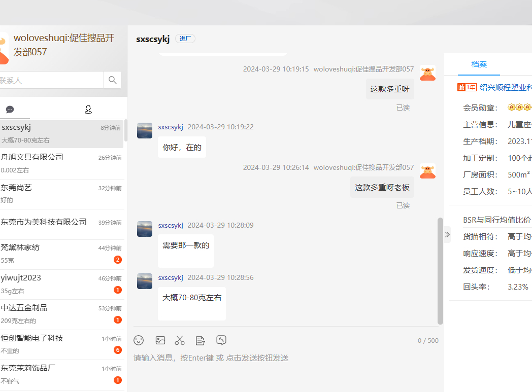The width and height of the screenshot is (532, 392).
Task: Click the 回头率 3.23% value
Action: coord(518,287)
